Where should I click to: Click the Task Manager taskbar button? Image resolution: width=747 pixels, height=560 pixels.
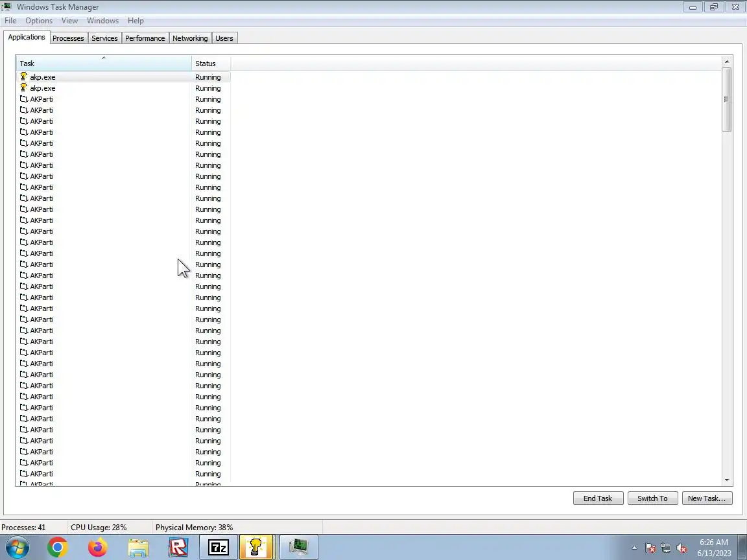click(x=299, y=548)
